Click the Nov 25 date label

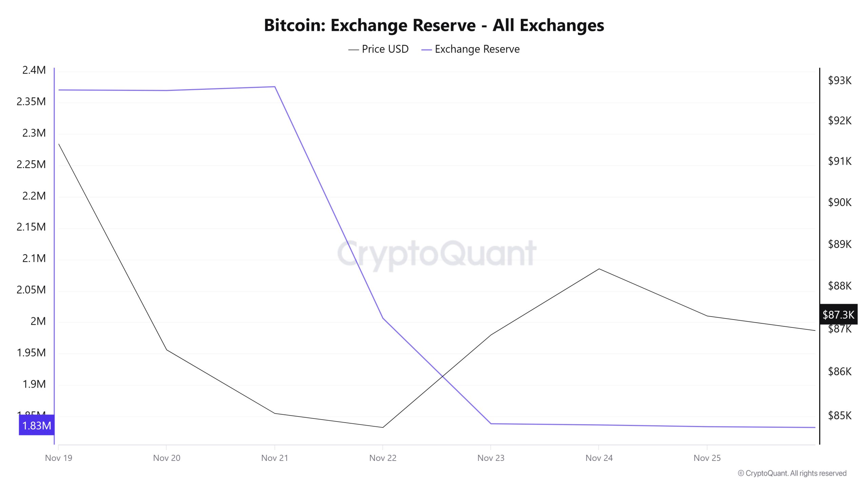point(707,458)
